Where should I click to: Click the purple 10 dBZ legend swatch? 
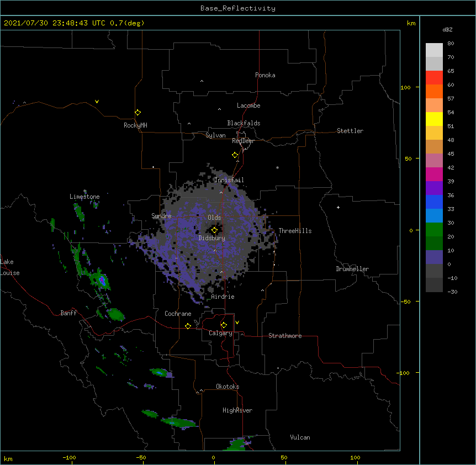pyautogui.click(x=434, y=257)
